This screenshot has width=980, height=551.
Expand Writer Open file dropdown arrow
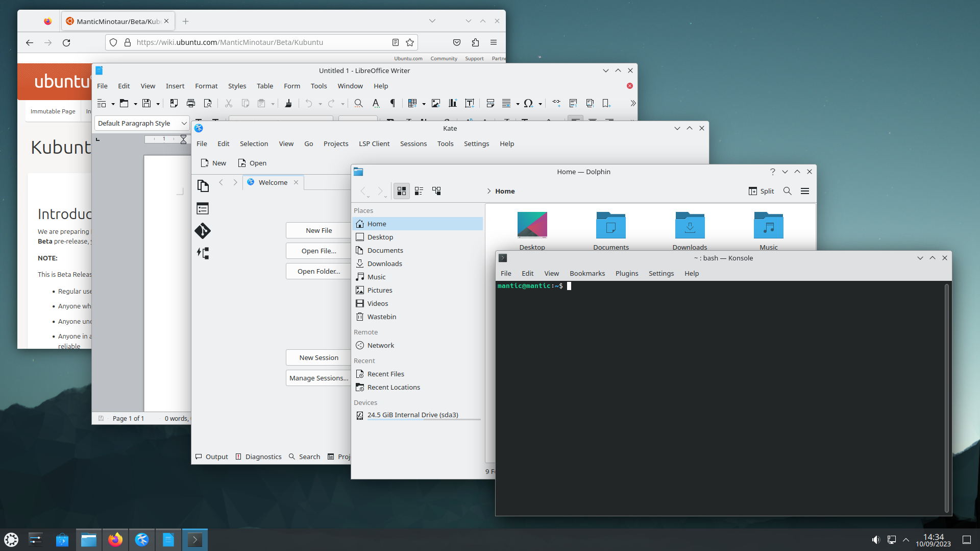(x=135, y=104)
